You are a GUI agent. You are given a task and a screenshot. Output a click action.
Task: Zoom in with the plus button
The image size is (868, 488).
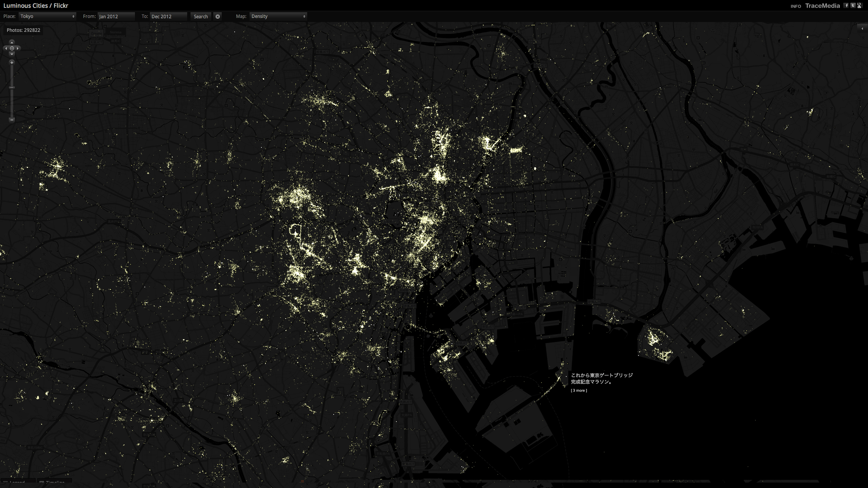12,63
